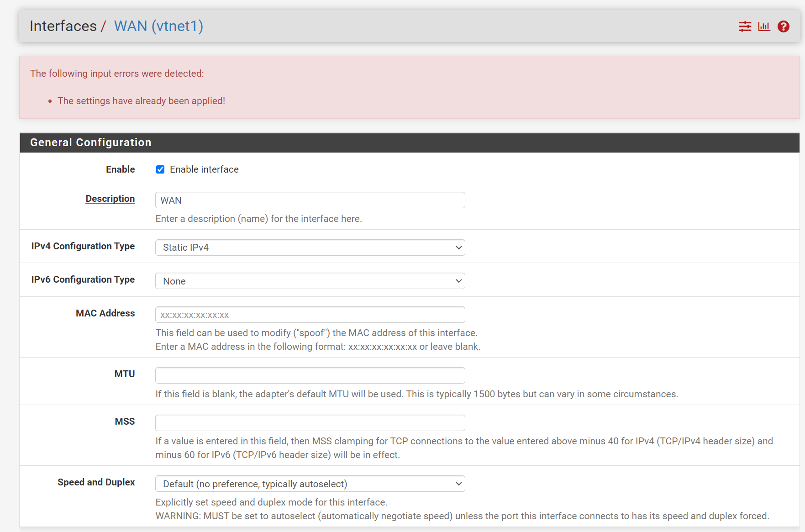Viewport: 805px width, 532px height.
Task: Click the 'Enable interface' checkbox label
Action: (204, 169)
